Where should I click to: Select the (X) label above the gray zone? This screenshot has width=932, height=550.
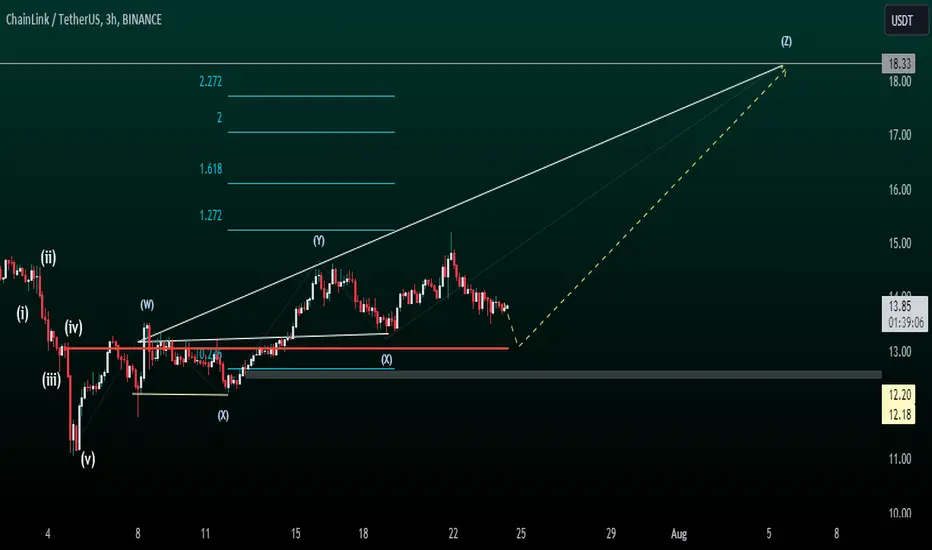(x=386, y=359)
